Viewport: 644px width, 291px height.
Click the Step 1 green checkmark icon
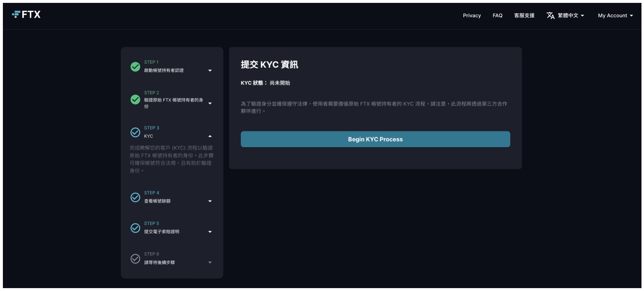coord(135,67)
